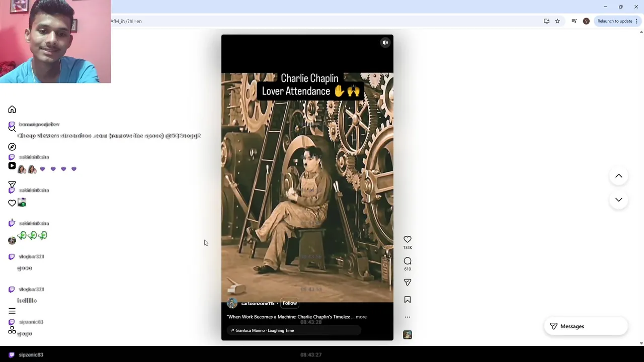
Task: Click the reel video to pause
Action: pos(307,188)
